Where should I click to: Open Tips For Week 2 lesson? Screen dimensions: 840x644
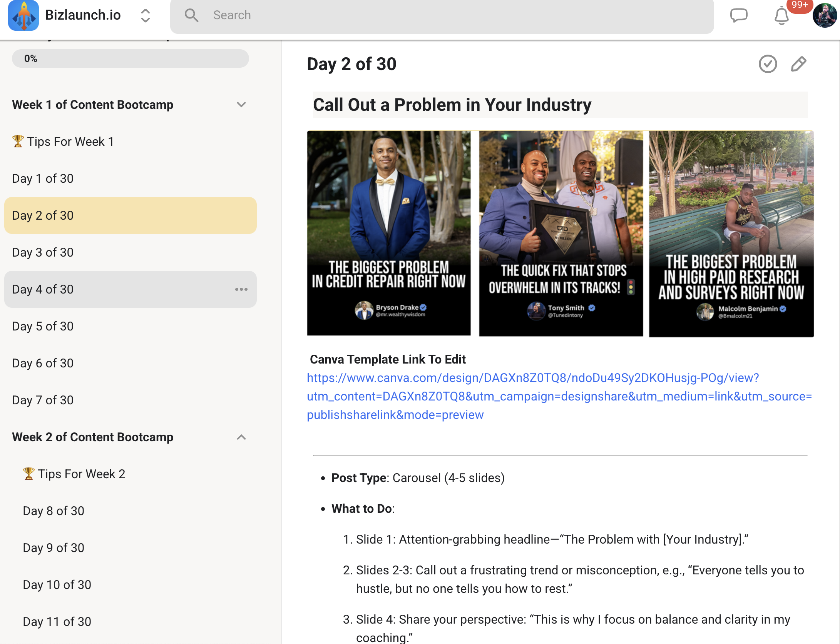click(74, 474)
